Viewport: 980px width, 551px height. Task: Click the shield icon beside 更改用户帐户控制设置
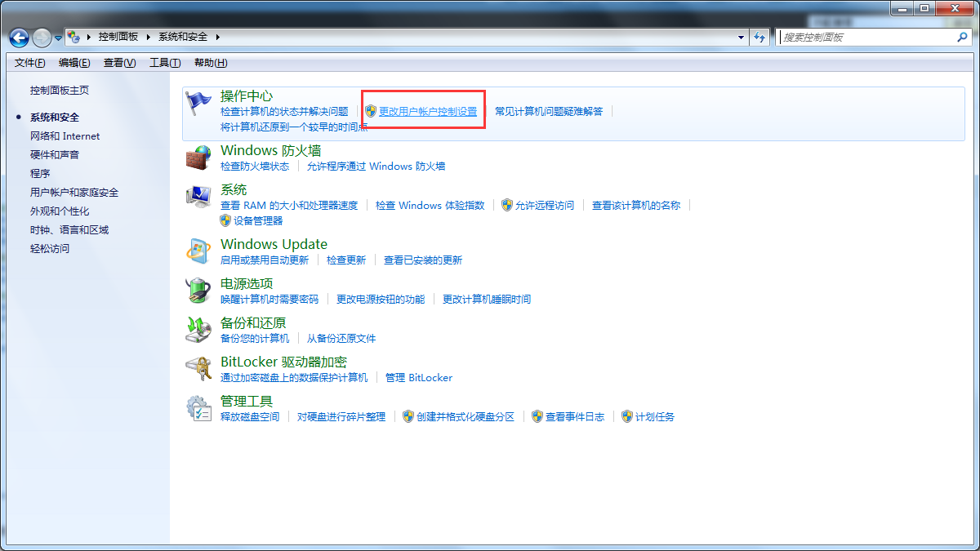coord(371,111)
